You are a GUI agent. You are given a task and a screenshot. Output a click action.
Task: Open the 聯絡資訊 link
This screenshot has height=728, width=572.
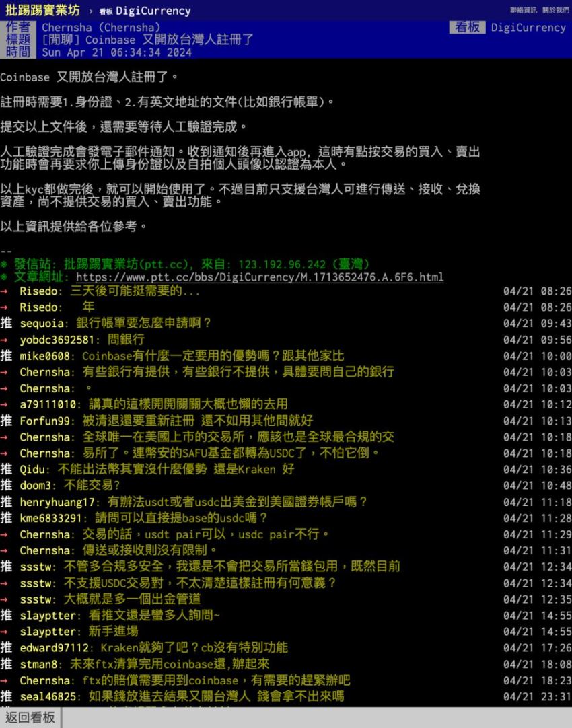click(x=524, y=10)
